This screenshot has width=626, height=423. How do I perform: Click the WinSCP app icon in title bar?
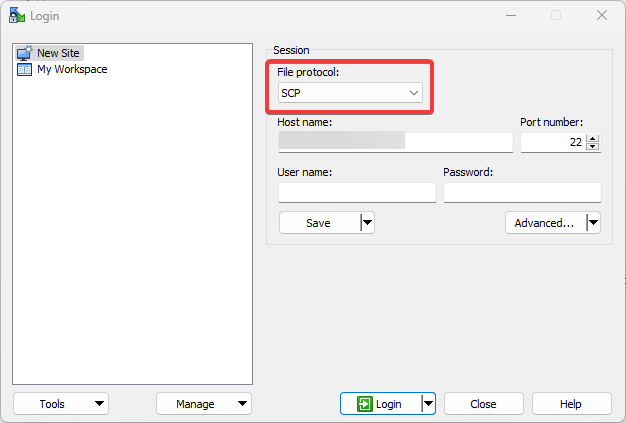(x=17, y=16)
